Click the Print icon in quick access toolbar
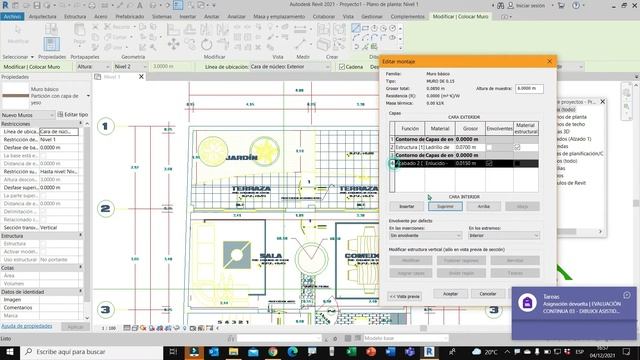Viewport: 640px width, 360px height. pyautogui.click(x=92, y=5)
